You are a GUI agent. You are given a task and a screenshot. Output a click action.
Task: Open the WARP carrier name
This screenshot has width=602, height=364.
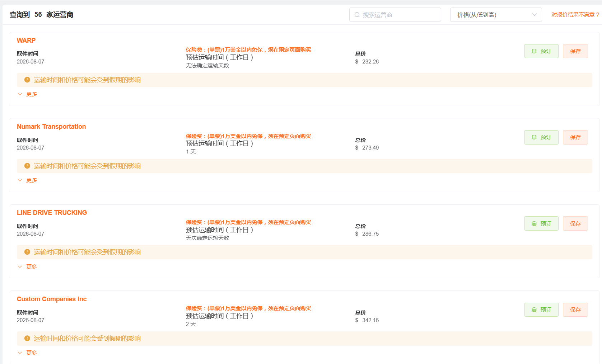click(x=26, y=41)
